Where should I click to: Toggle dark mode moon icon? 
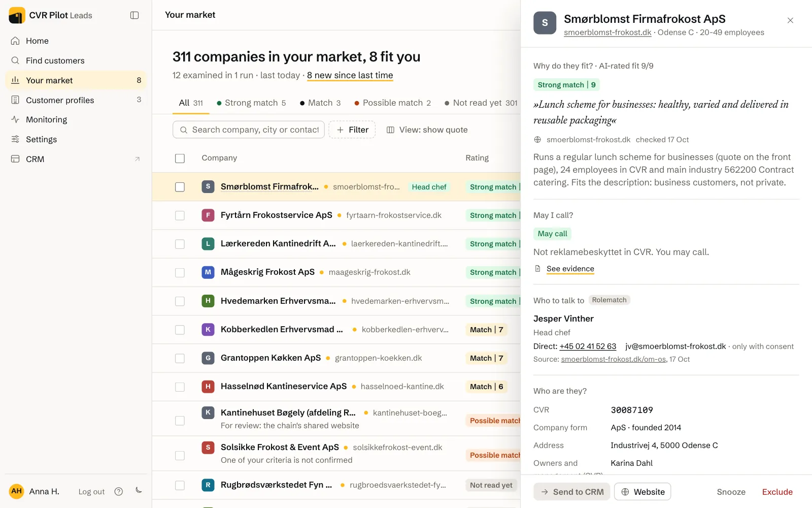click(x=139, y=491)
